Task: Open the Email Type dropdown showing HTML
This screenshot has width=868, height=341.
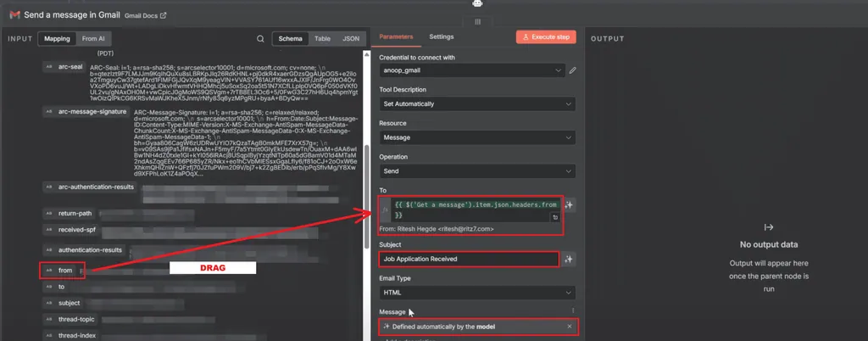Action: pyautogui.click(x=477, y=293)
